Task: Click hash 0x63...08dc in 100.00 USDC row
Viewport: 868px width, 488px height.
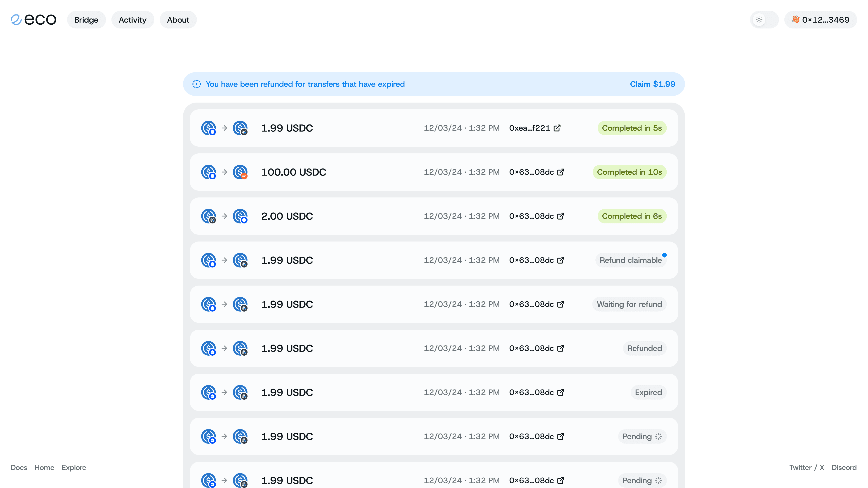Action: tap(531, 172)
